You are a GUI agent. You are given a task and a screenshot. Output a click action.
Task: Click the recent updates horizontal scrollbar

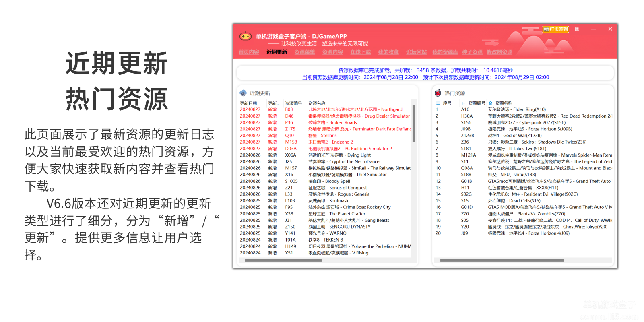click(x=283, y=260)
